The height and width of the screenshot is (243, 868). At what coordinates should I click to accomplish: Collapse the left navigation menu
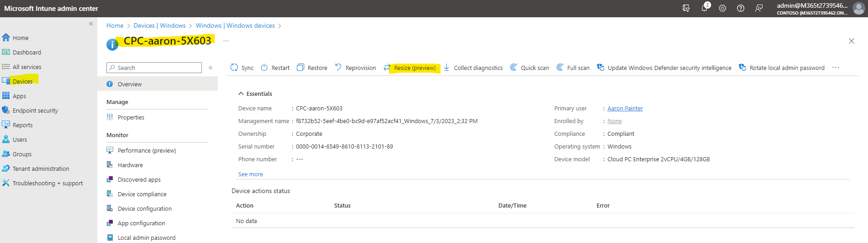click(91, 24)
